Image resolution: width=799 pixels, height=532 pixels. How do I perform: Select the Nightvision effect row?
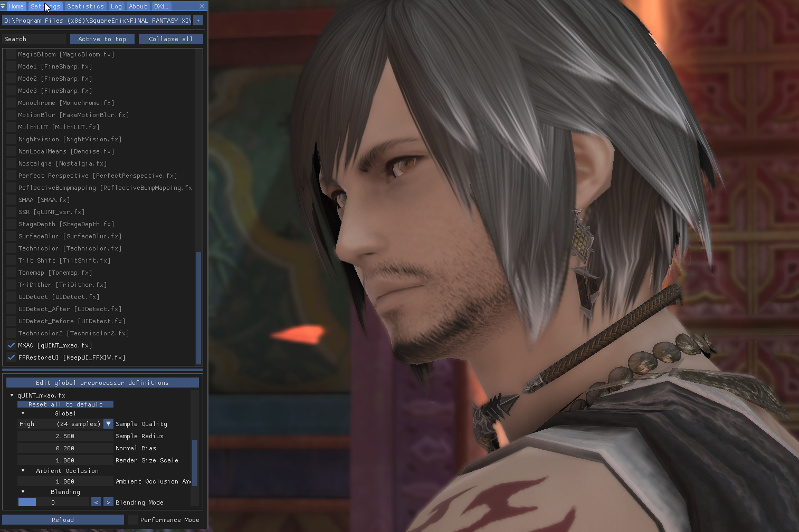(70, 139)
